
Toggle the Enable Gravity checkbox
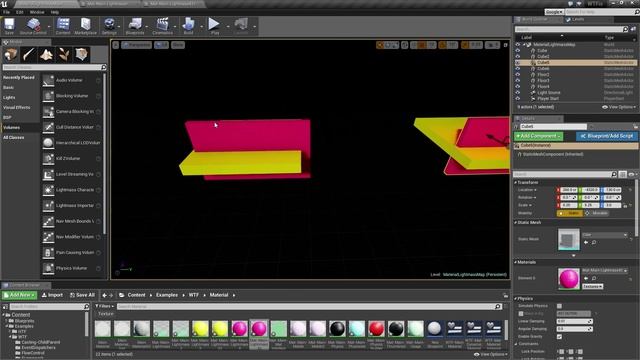click(559, 337)
